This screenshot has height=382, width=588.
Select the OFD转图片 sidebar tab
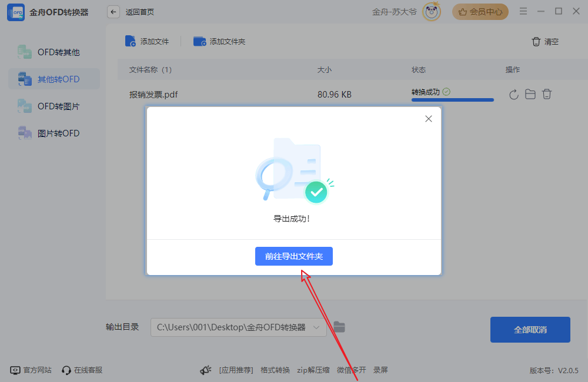click(46, 106)
